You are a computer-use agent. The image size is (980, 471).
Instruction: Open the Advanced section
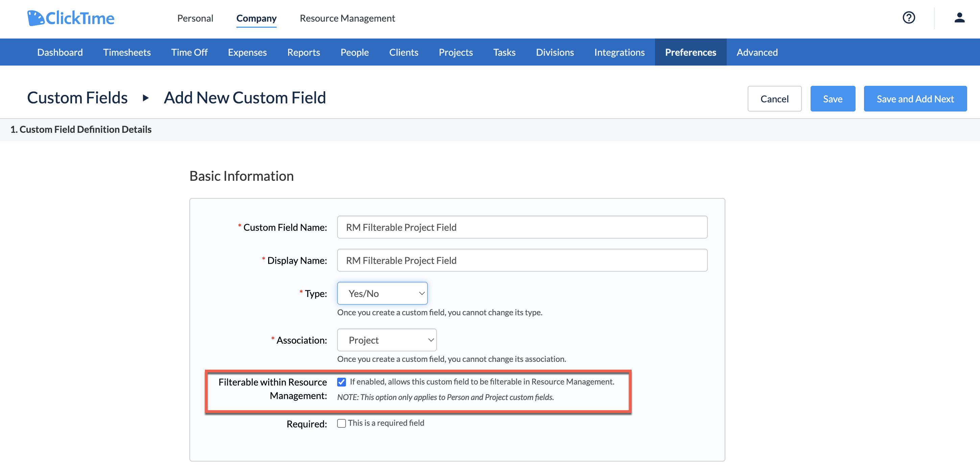757,52
